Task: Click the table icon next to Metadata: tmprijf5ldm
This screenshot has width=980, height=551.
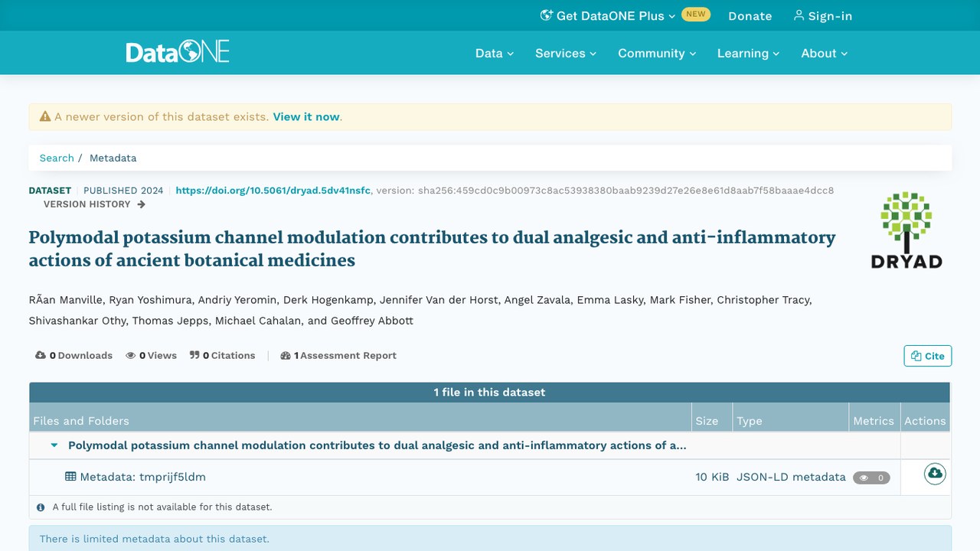Action: 70,477
